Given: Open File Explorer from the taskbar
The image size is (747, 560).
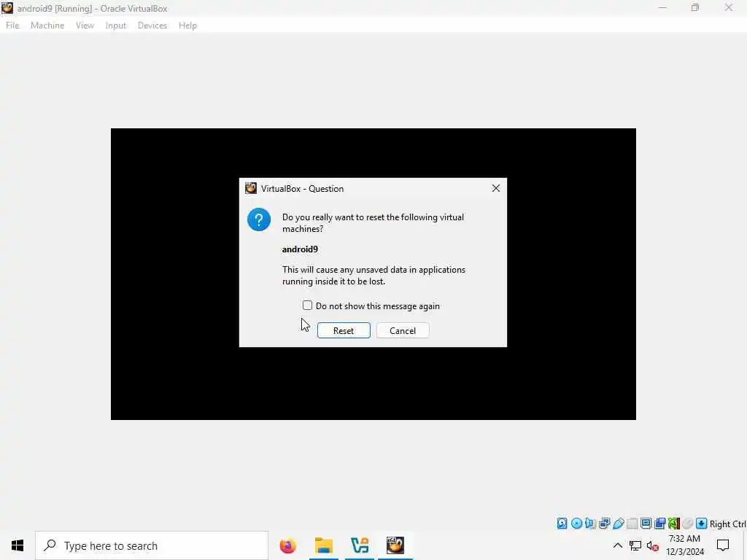Looking at the screenshot, I should click(x=323, y=545).
